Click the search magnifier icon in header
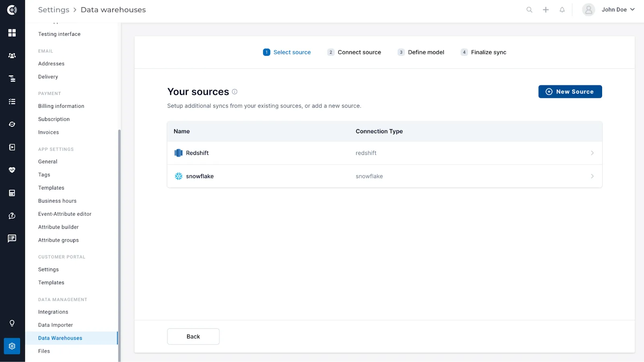This screenshot has height=362, width=644. click(x=529, y=10)
